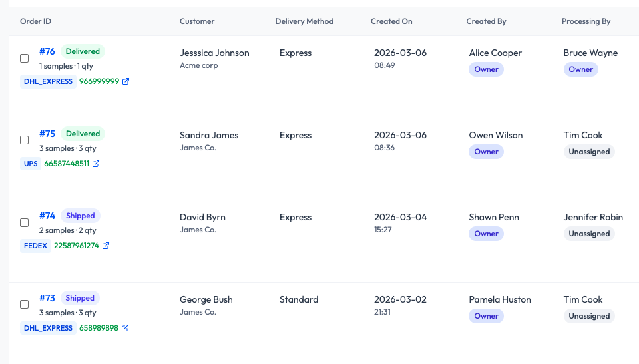This screenshot has width=639, height=364.
Task: Open order #73 link
Action: (x=47, y=298)
